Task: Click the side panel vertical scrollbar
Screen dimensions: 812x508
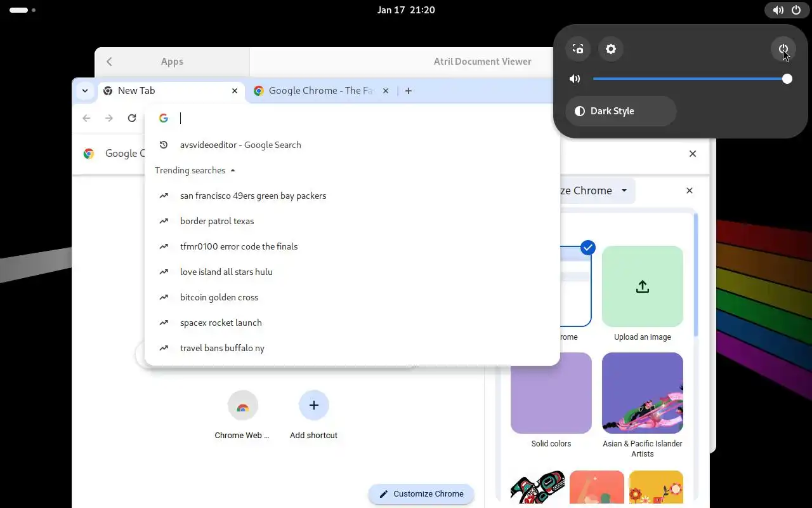Action: (x=696, y=275)
